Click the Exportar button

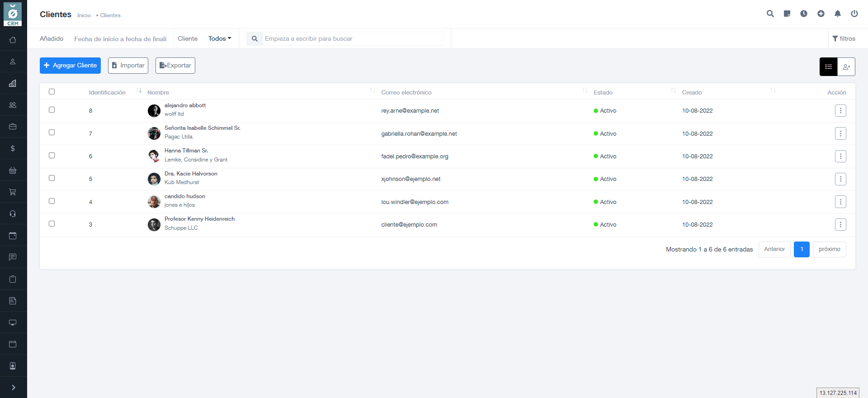point(175,66)
